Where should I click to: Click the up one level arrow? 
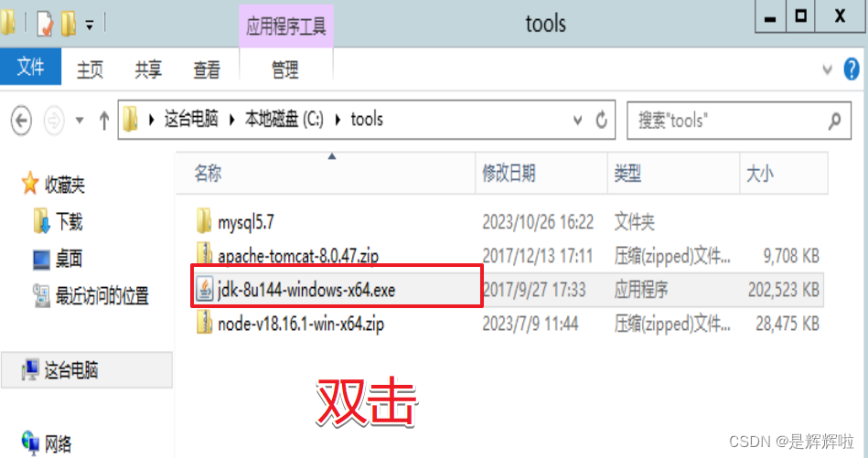pyautogui.click(x=104, y=120)
